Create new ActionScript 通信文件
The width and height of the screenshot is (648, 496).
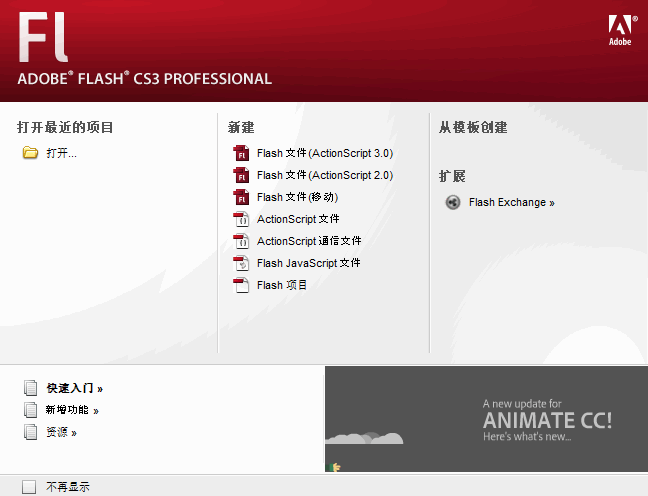(x=309, y=241)
